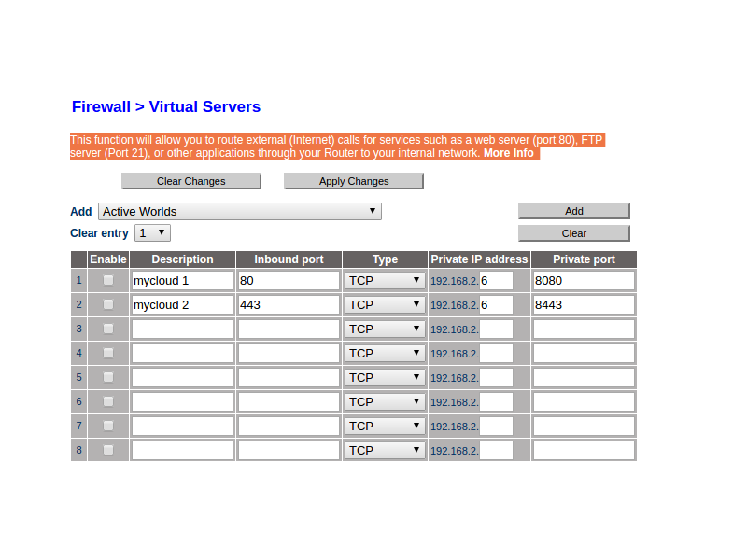The image size is (747, 560).
Task: Click the Inbound port column header
Action: [289, 259]
